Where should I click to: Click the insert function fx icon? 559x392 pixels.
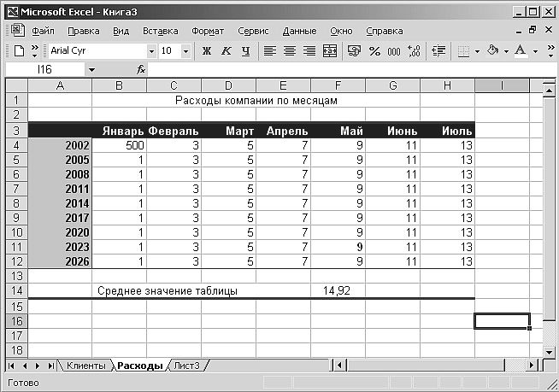pyautogui.click(x=141, y=69)
